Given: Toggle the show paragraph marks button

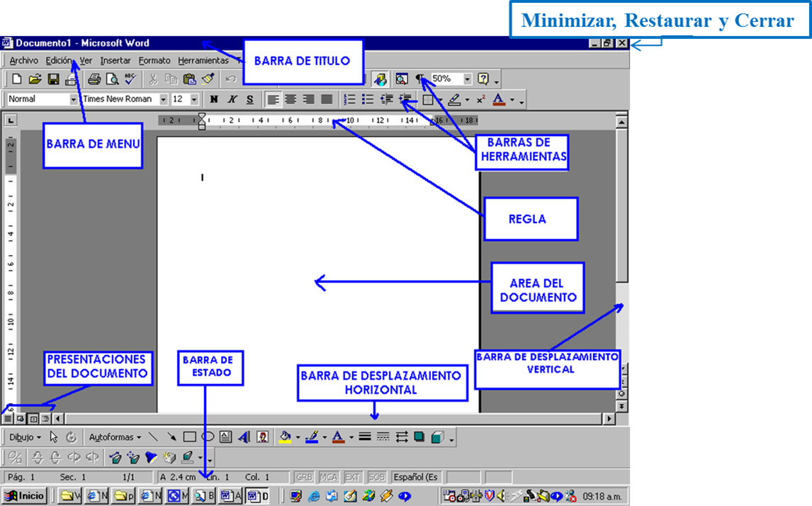Looking at the screenshot, I should pyautogui.click(x=419, y=78).
